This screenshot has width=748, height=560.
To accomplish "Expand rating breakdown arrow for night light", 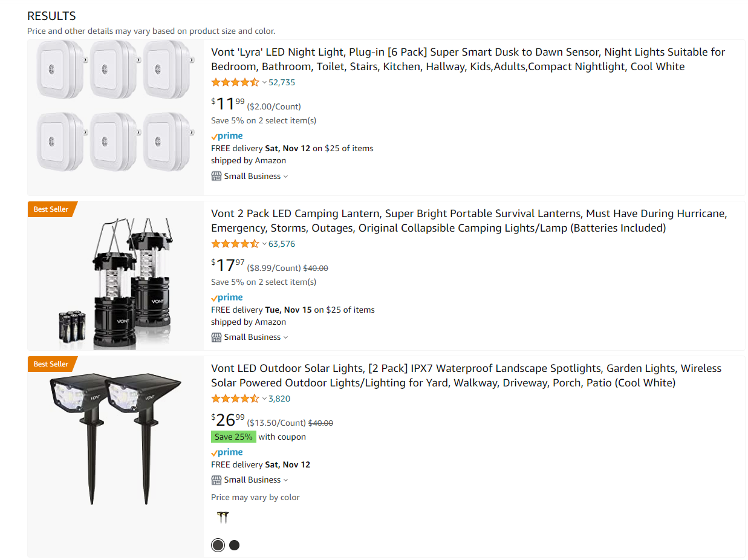I will click(264, 82).
